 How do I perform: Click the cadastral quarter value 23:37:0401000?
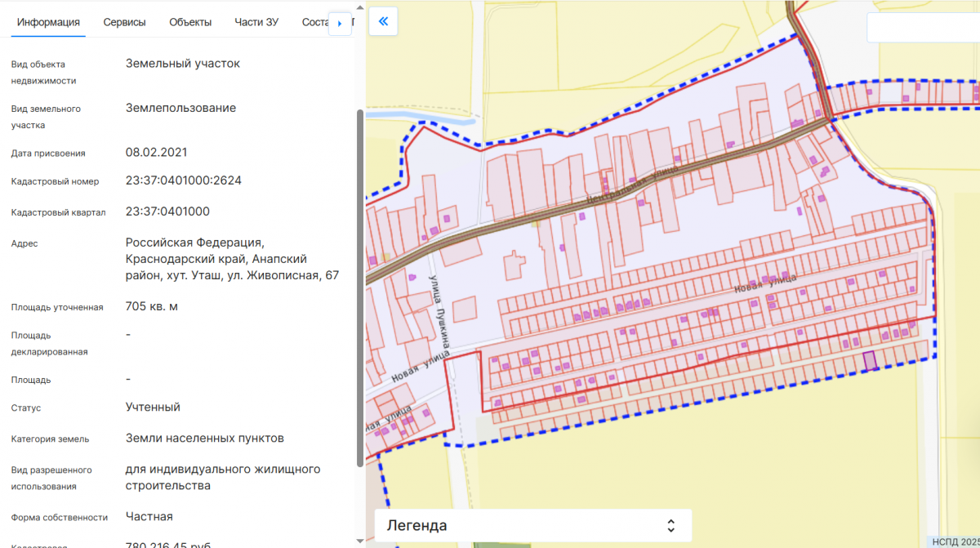pyautogui.click(x=167, y=212)
